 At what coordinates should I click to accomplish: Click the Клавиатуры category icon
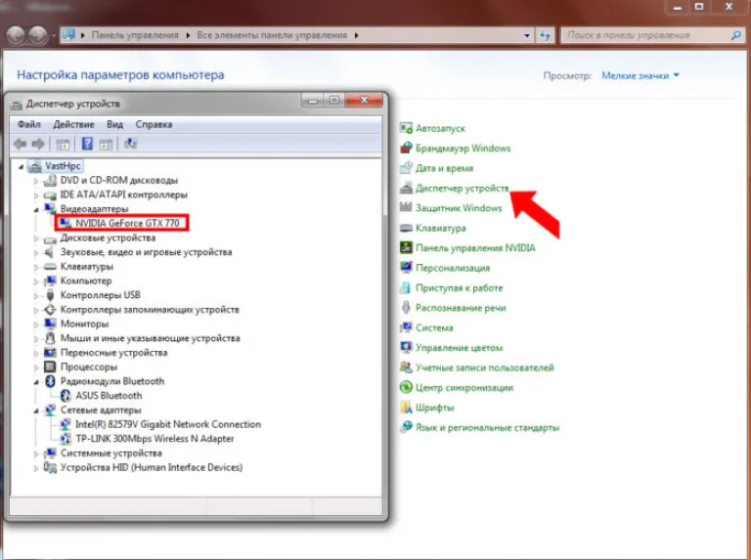click(50, 267)
